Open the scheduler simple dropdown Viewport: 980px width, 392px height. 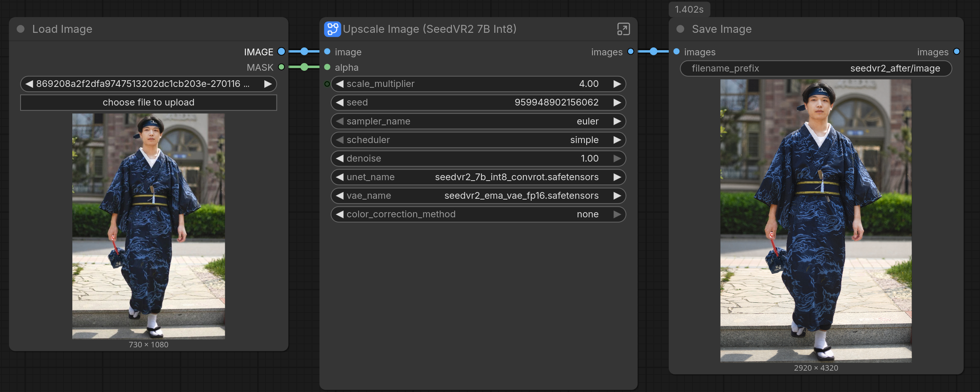[478, 140]
